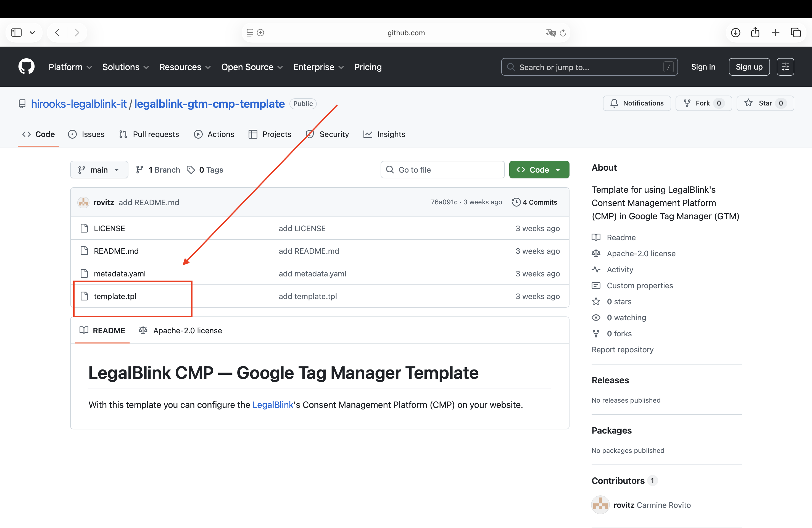
Task: Click the browser downloads icon
Action: (735, 32)
